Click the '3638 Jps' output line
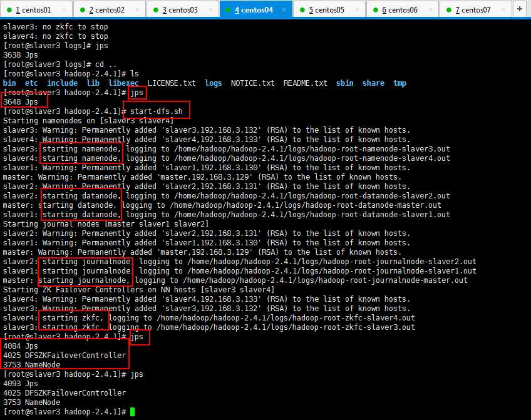 [20, 55]
